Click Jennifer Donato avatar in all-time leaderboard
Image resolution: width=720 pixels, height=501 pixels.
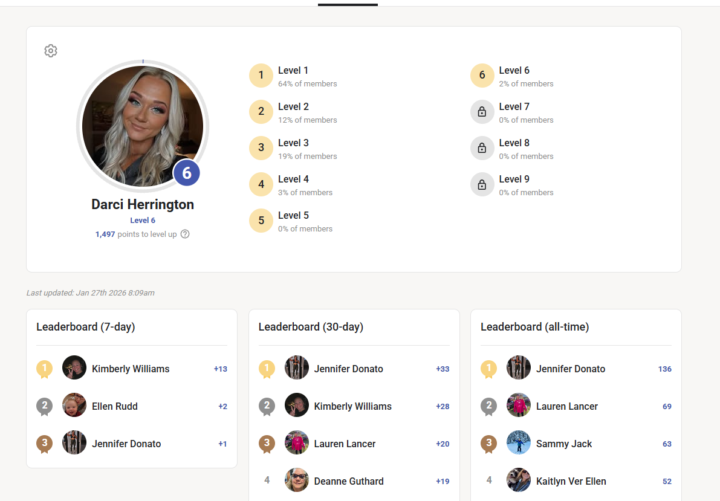519,367
